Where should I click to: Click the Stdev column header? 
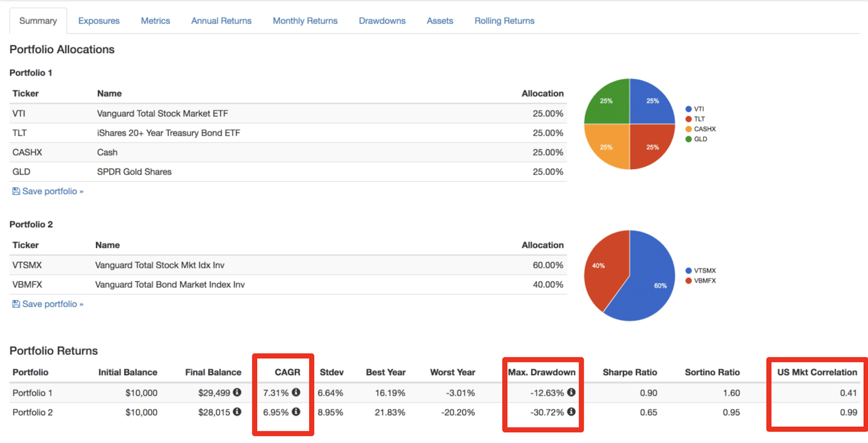click(x=331, y=372)
